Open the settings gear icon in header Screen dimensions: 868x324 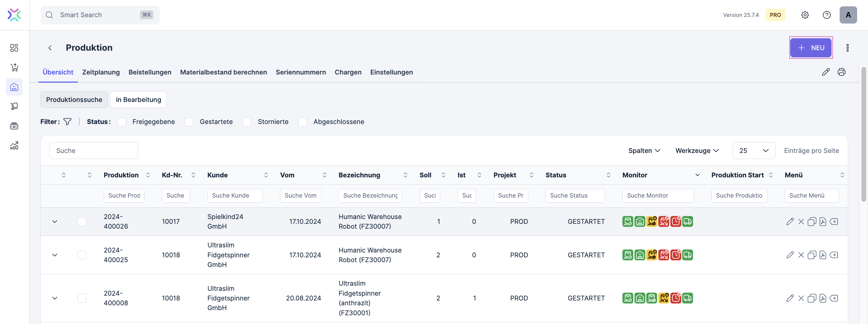805,15
